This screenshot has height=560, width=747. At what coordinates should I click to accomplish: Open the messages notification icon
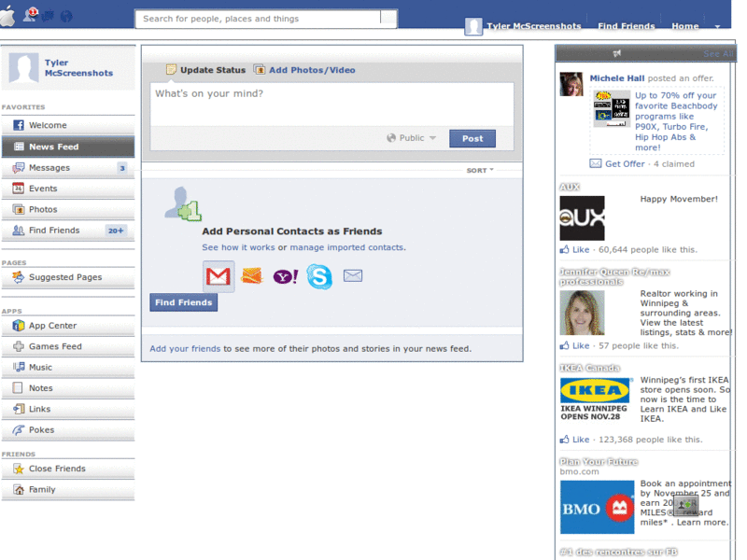tap(48, 14)
